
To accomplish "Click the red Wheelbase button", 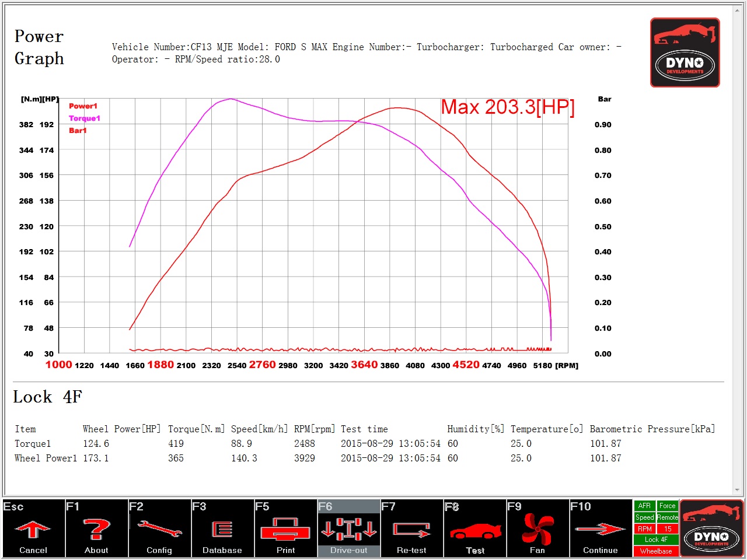I will 656,551.
